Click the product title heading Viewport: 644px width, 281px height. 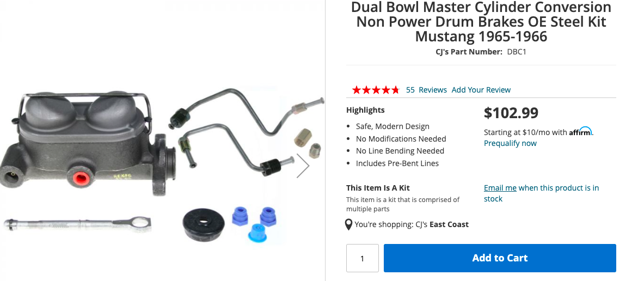click(481, 22)
